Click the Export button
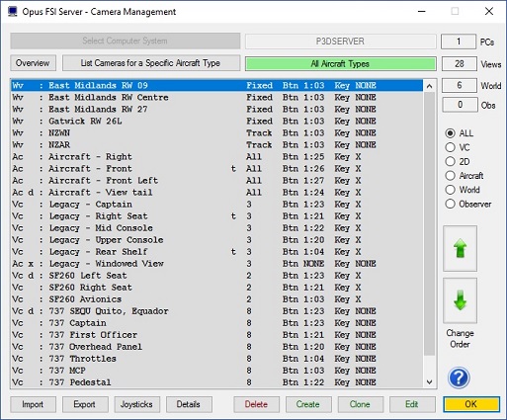The image size is (507, 420). click(x=85, y=404)
